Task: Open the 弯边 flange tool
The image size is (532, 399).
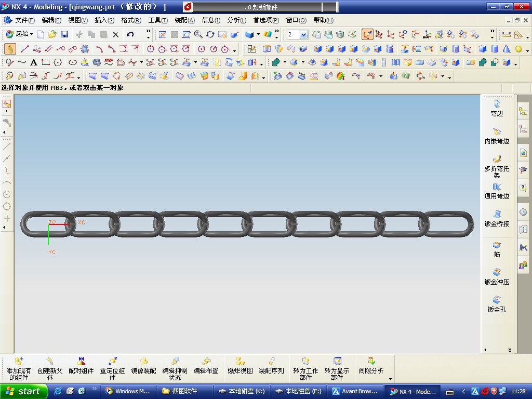Action: click(x=497, y=108)
